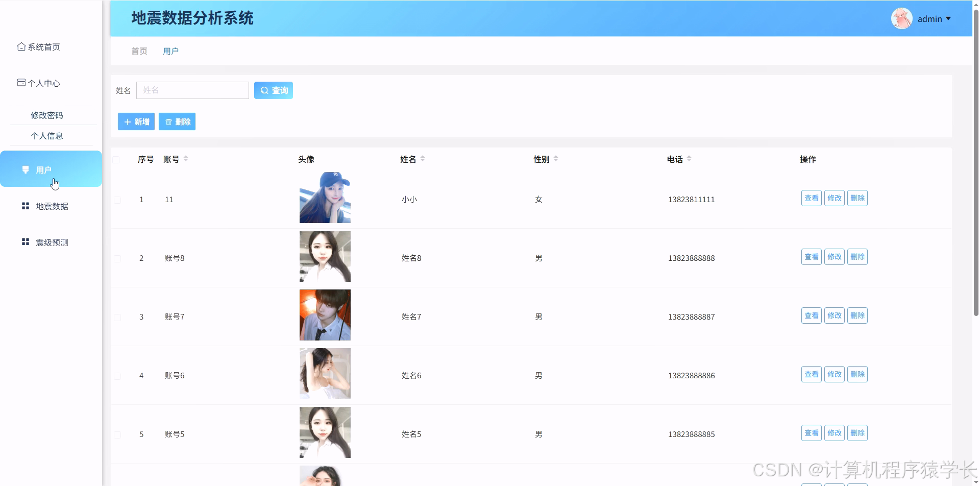Click phone number 13823888887
The height and width of the screenshot is (486, 980).
coord(692,317)
